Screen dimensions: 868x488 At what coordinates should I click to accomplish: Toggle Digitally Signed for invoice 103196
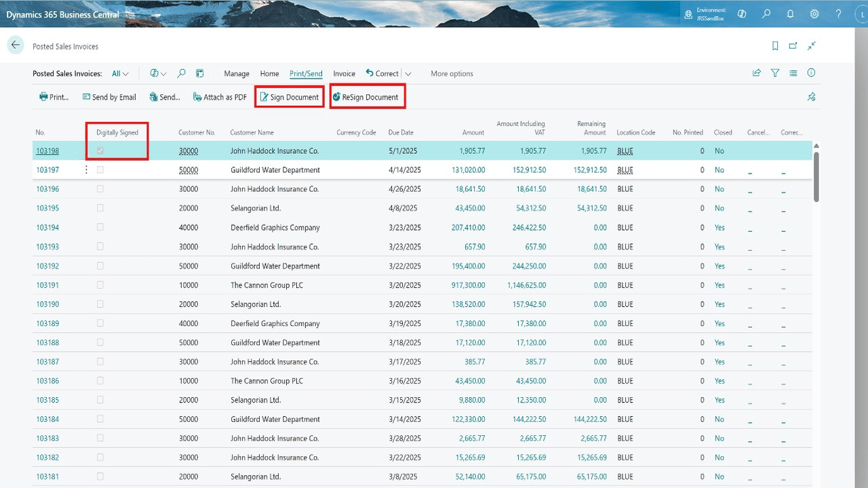point(100,189)
